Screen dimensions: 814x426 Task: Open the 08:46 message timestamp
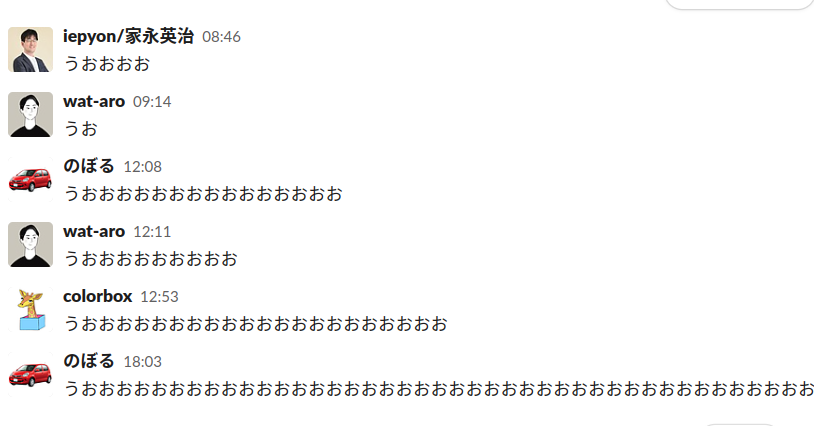tap(221, 37)
